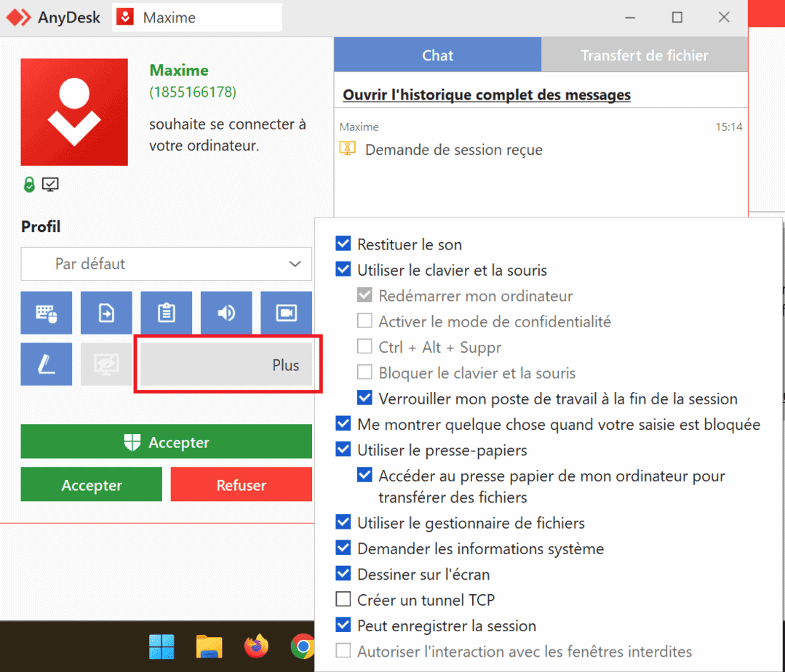Select the whiteboard drawing permission icon
This screenshot has height=672, width=785.
tap(46, 364)
